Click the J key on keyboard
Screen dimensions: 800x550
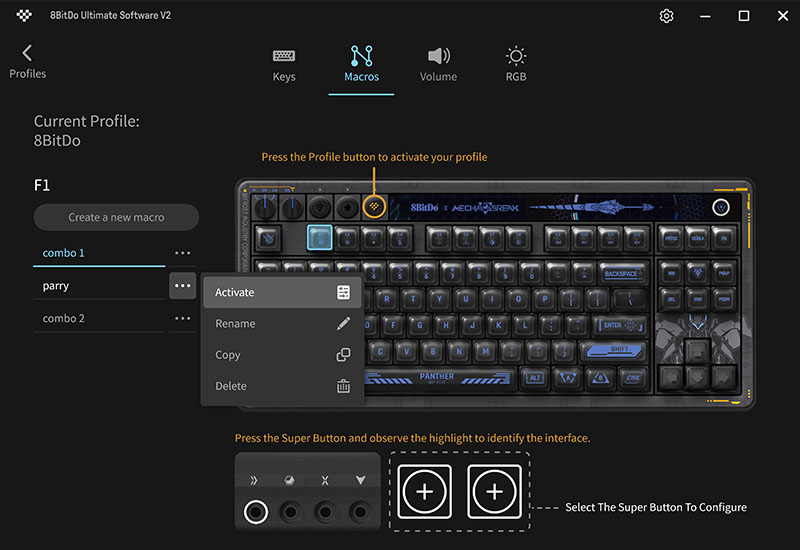(x=472, y=325)
